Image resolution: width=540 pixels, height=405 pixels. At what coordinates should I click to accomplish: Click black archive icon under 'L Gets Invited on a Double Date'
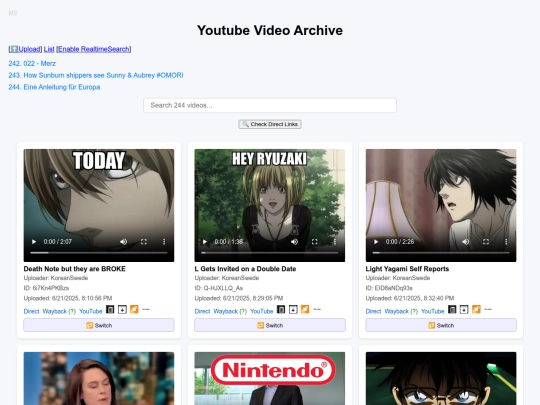pyautogui.click(x=281, y=310)
